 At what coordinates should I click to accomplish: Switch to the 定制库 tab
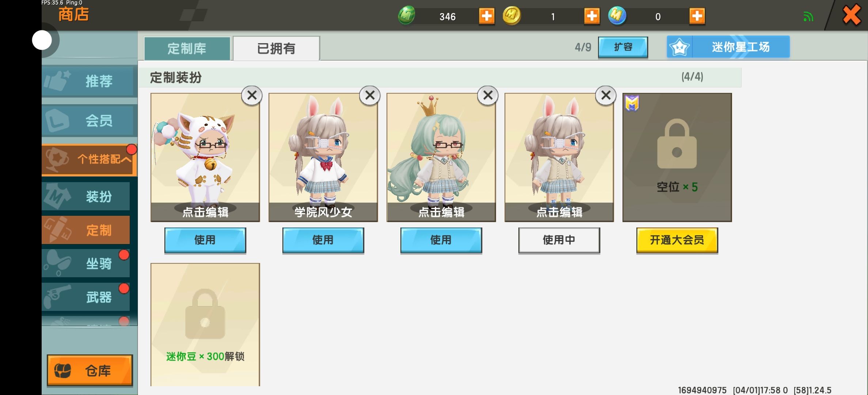pos(187,48)
